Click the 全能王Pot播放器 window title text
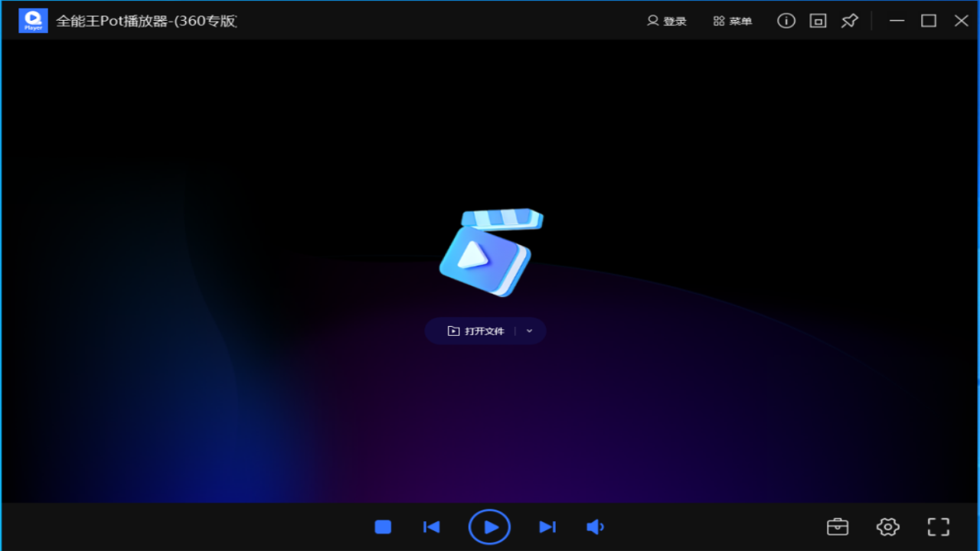Viewport: 980px width, 551px height. point(146,21)
